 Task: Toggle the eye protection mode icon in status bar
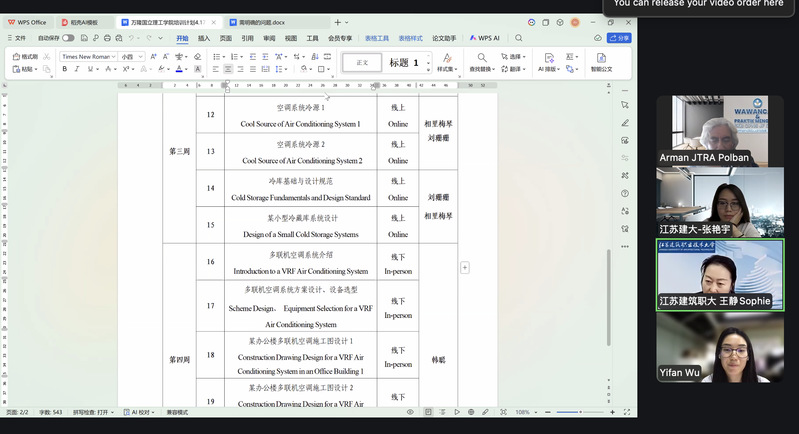(410, 412)
